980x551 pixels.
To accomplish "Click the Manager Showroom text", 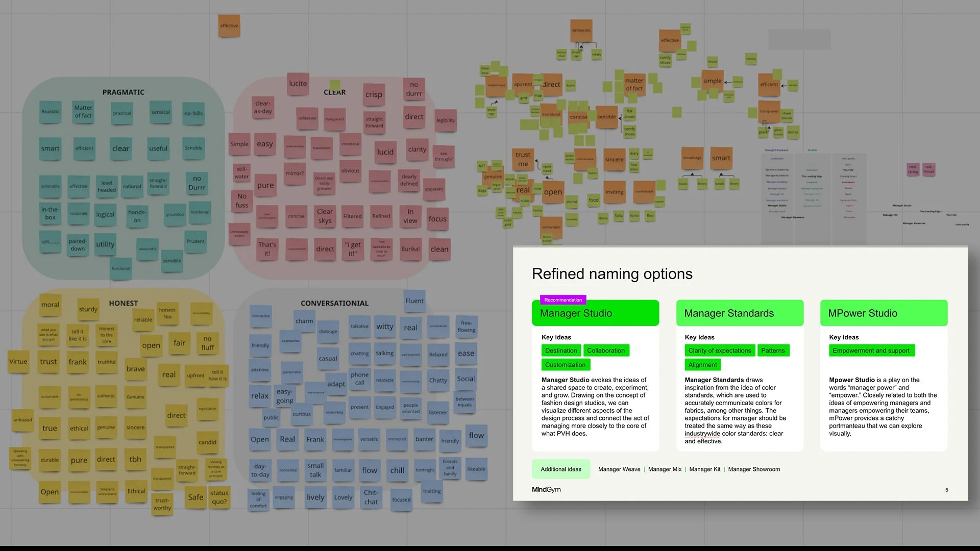I will tap(754, 469).
